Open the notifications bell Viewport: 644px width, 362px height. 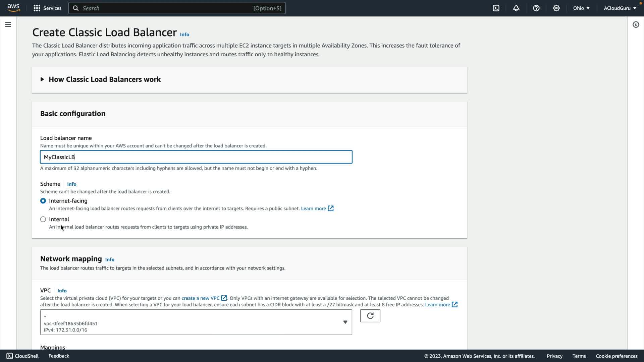[x=516, y=8]
